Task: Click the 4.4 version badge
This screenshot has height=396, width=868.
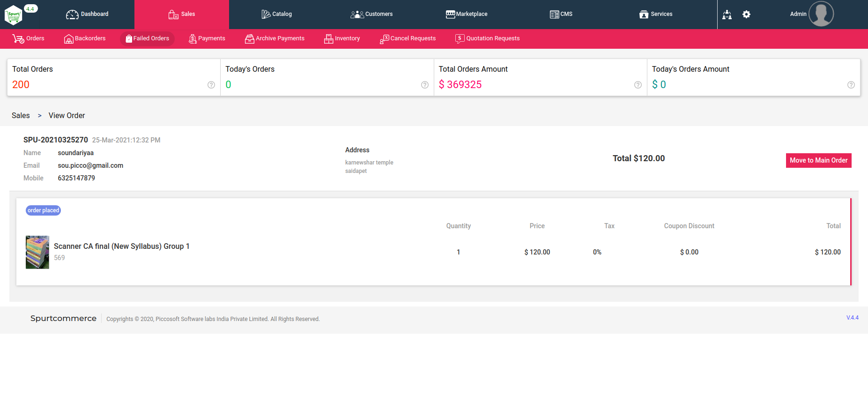Action: [x=30, y=8]
